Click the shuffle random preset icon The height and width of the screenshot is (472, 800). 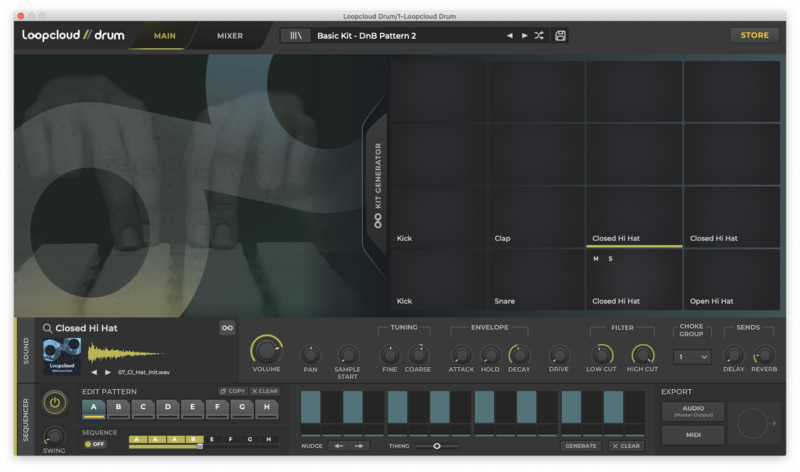(x=539, y=35)
